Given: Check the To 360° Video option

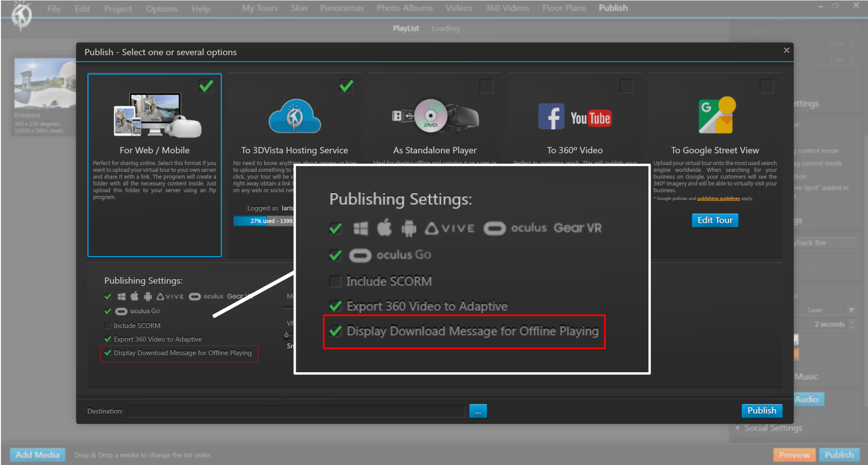Looking at the screenshot, I should [x=627, y=86].
